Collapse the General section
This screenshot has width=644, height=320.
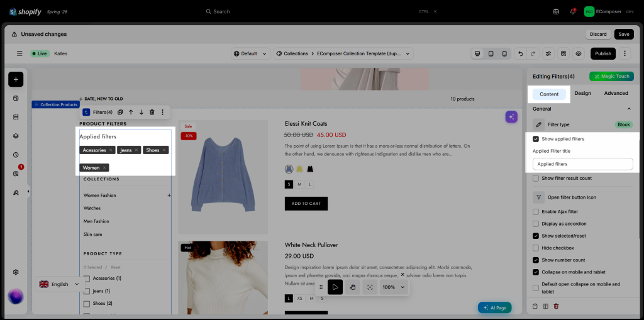click(x=629, y=109)
